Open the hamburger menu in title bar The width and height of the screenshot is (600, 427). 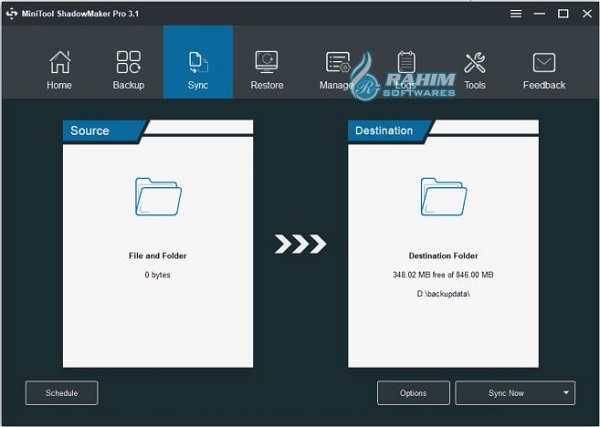pyautogui.click(x=516, y=14)
